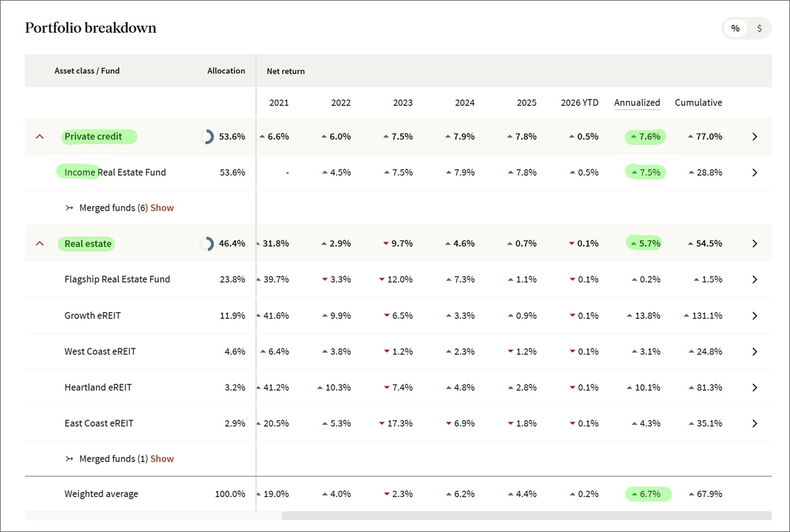The width and height of the screenshot is (790, 532).
Task: Click the allocation donut beside Private credit
Action: (x=206, y=136)
